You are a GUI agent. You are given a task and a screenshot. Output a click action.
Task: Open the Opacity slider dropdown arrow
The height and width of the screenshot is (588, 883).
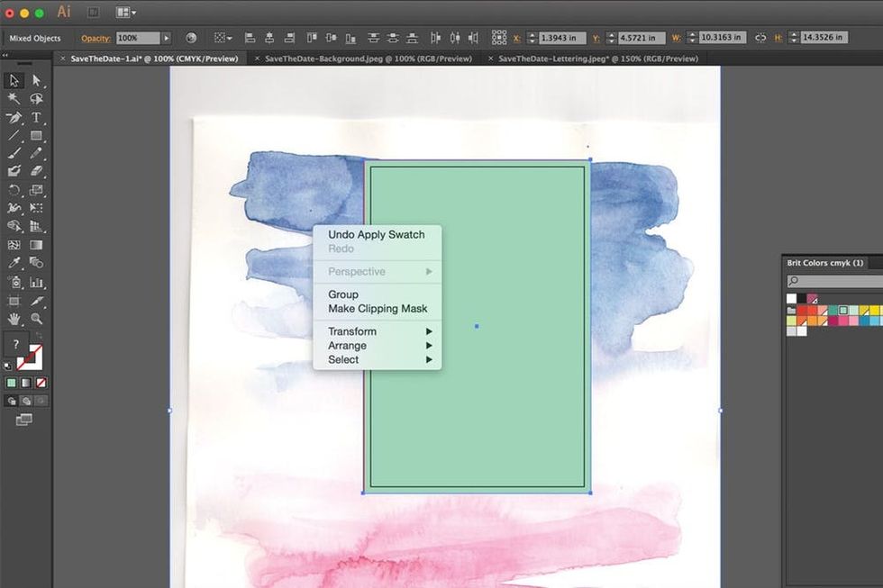click(x=166, y=38)
